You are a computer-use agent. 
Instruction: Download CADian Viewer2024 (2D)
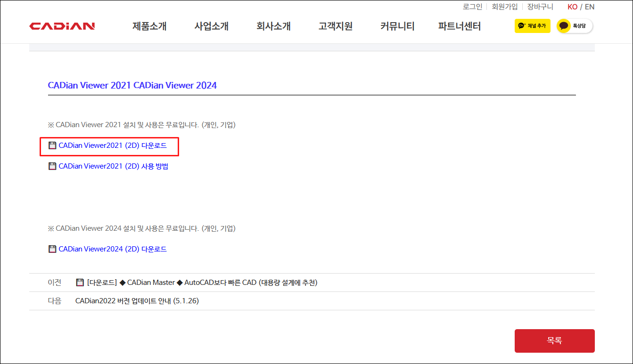pos(113,249)
